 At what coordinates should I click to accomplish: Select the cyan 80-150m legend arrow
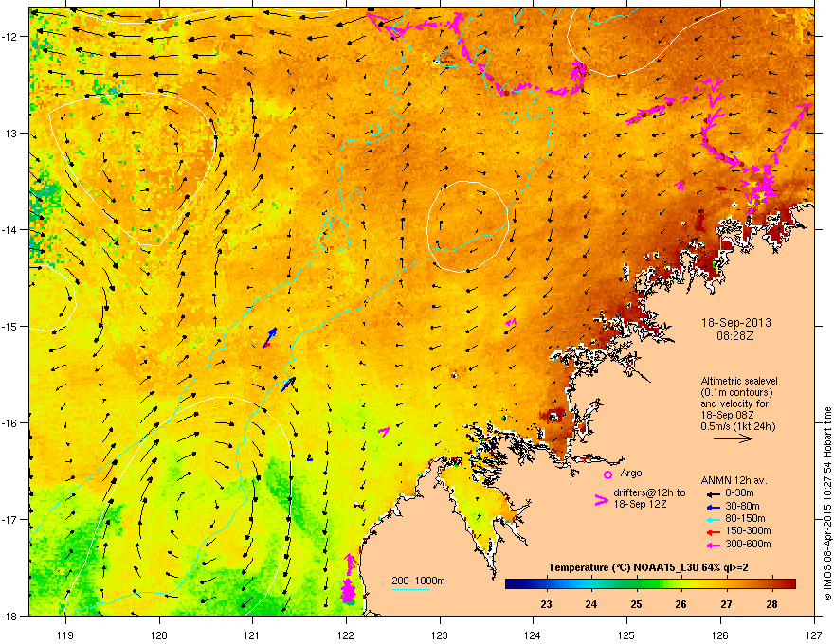(712, 519)
